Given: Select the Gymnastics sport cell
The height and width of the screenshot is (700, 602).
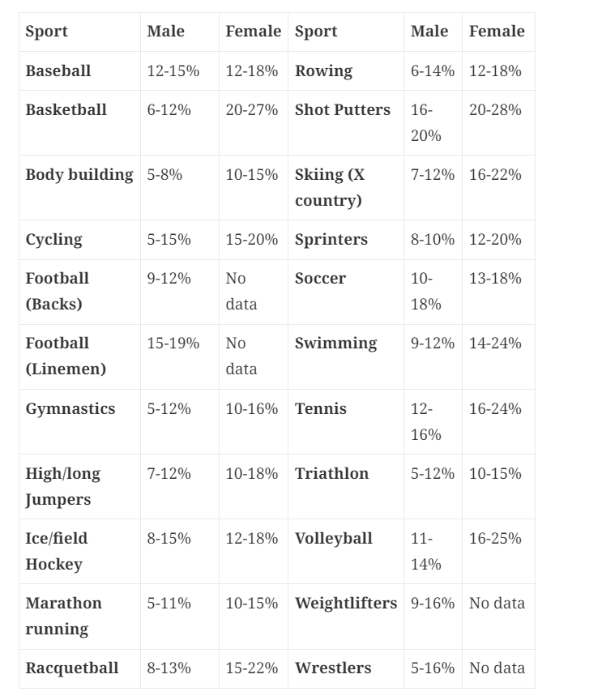Looking at the screenshot, I should point(70,408).
